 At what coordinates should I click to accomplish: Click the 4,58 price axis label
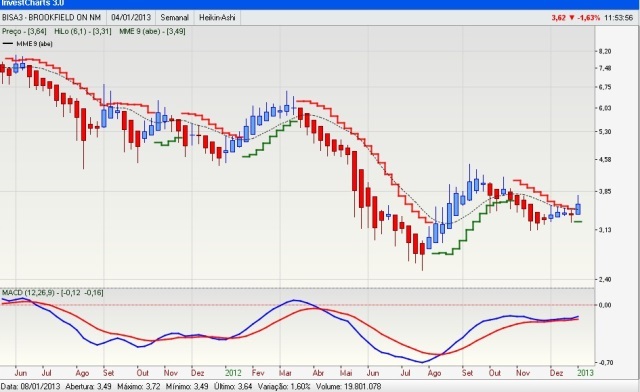coord(605,160)
